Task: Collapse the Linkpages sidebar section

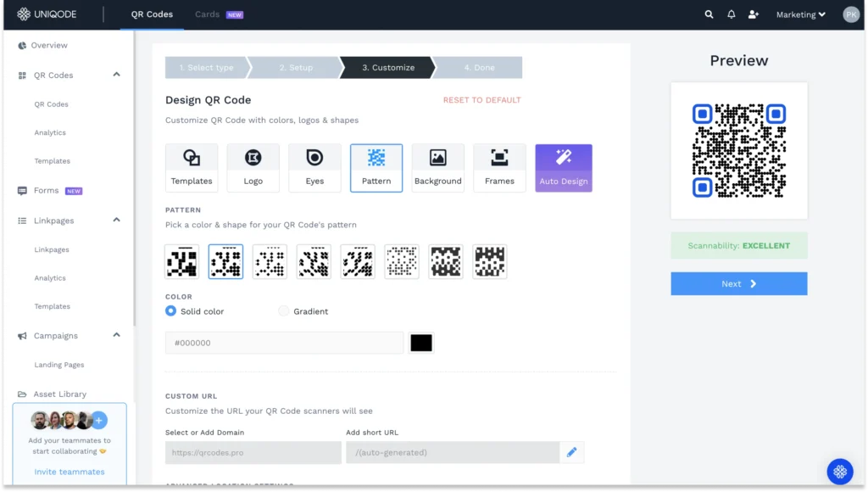Action: click(x=116, y=220)
